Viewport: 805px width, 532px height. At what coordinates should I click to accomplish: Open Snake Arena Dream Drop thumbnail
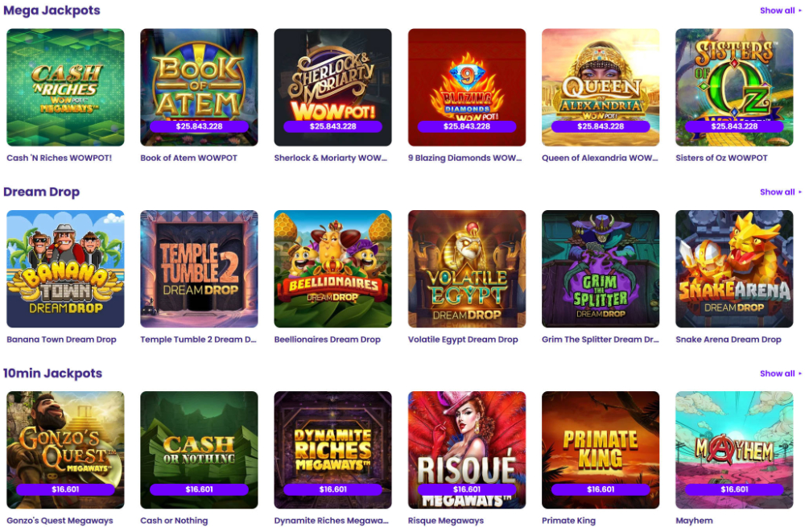[734, 269]
